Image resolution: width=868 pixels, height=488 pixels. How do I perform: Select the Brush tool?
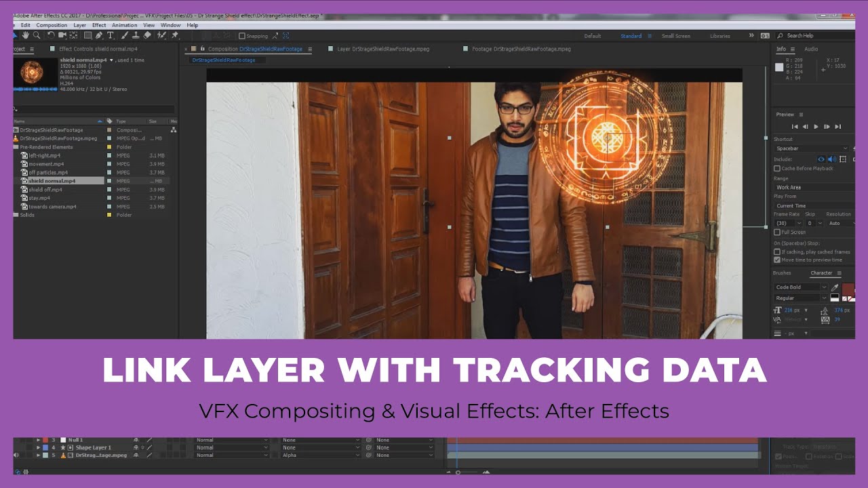click(x=124, y=35)
